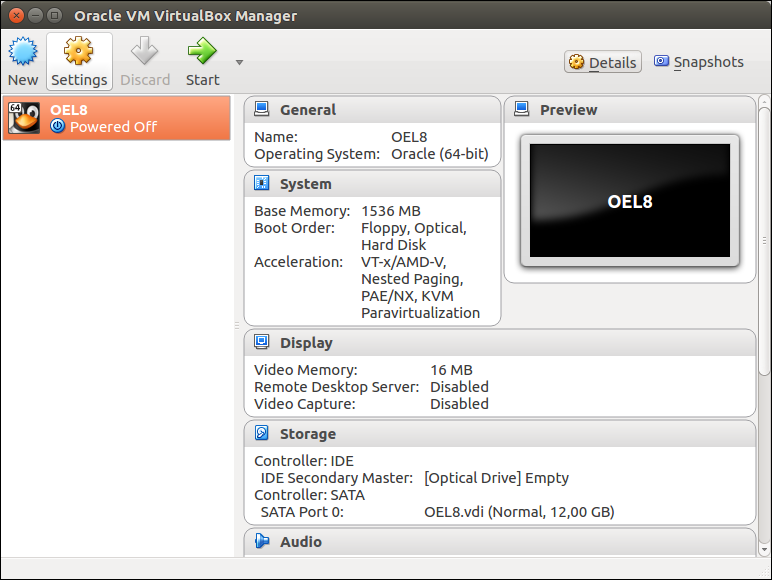Click the Audio section speaker icon

[262, 541]
